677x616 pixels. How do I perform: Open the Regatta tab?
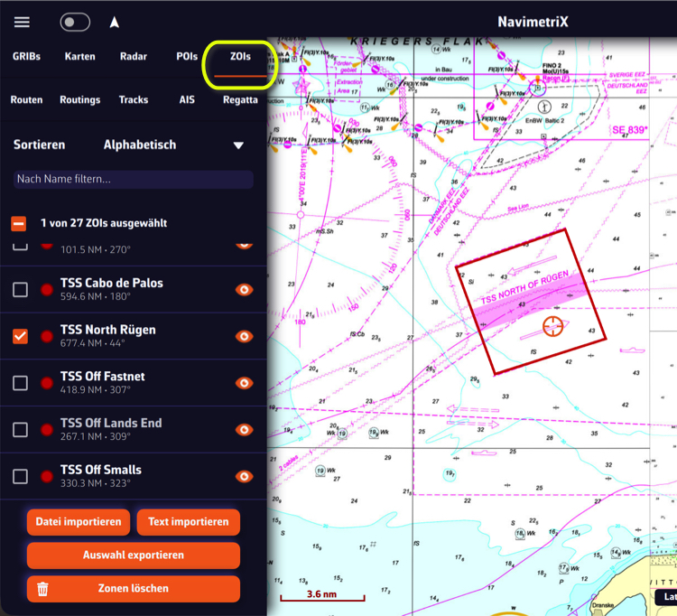click(240, 99)
